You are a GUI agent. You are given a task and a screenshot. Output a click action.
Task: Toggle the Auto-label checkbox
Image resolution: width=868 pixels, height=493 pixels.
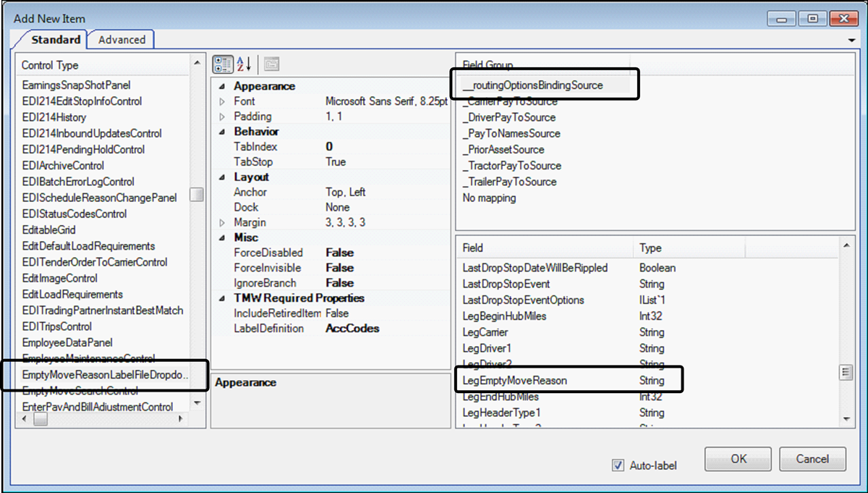pos(617,465)
